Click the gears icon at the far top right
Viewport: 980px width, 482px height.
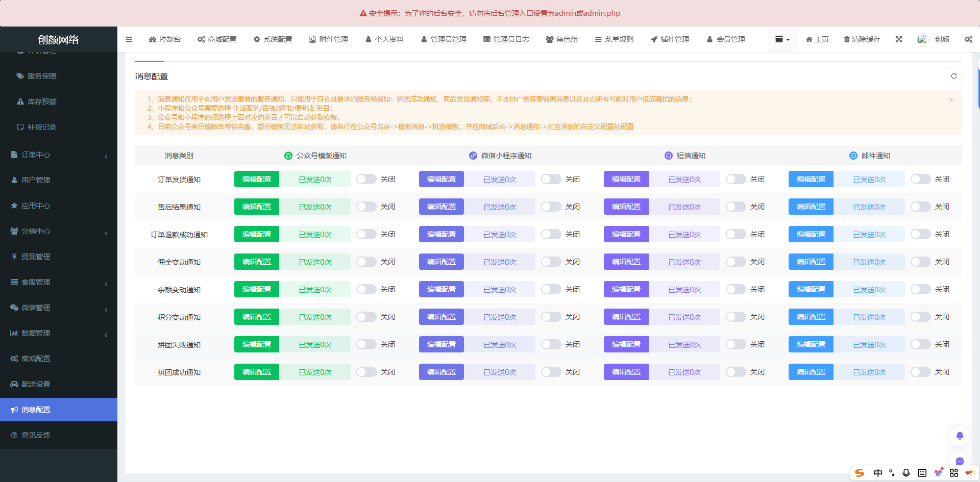tap(968, 39)
